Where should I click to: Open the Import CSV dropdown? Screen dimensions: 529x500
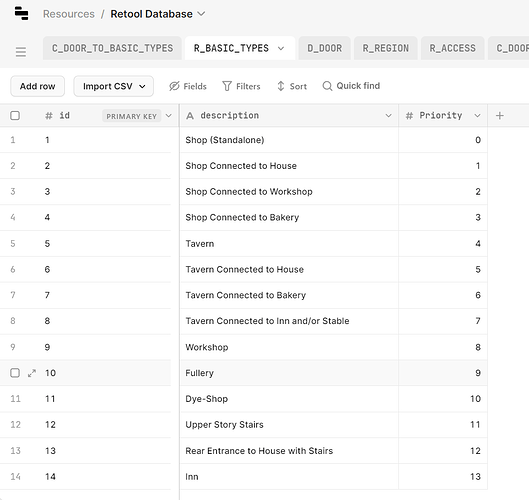[x=114, y=86]
